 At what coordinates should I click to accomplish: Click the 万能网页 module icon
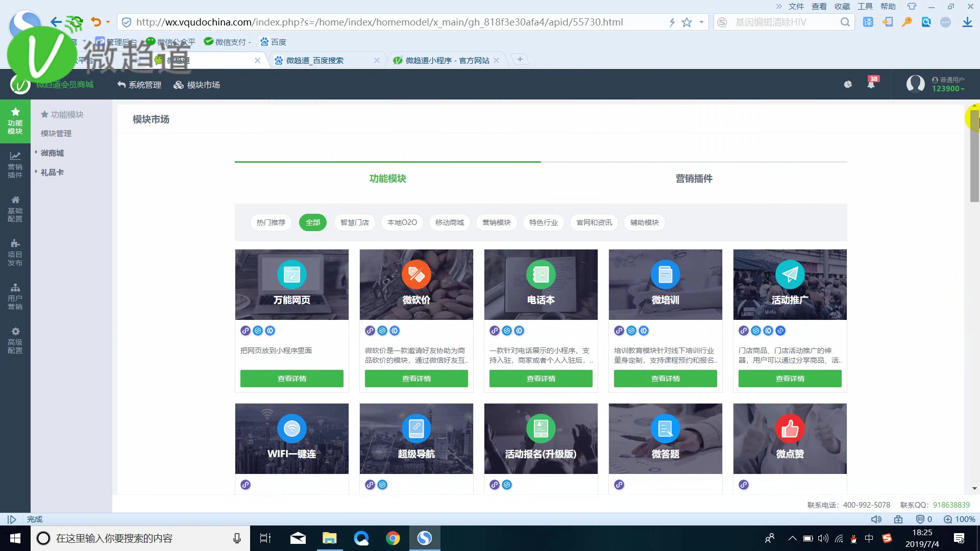(292, 274)
